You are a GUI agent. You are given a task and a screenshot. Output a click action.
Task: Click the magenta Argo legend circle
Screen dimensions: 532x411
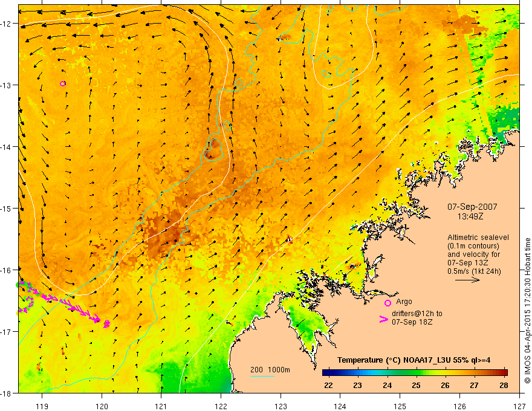pyautogui.click(x=388, y=303)
